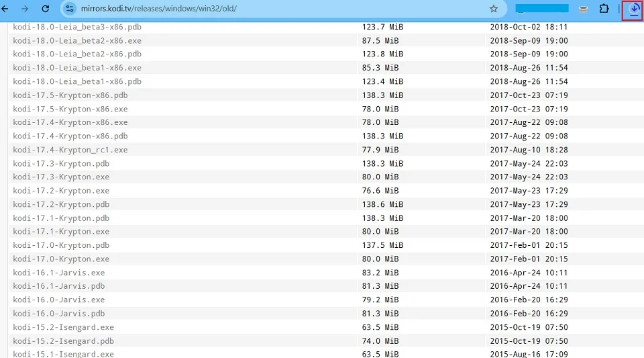
Task: Select the 138.6 MiB size cell
Action: coord(383,204)
